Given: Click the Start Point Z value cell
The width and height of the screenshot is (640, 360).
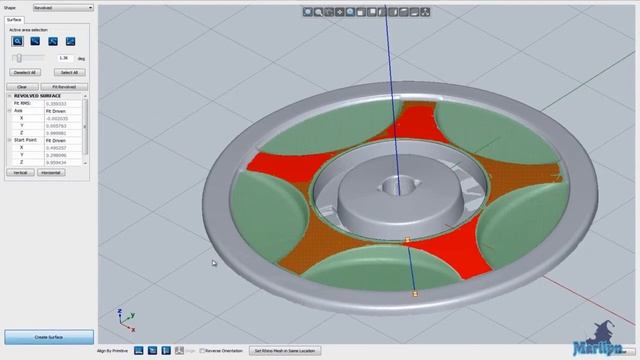Looking at the screenshot, I should click(63, 162).
